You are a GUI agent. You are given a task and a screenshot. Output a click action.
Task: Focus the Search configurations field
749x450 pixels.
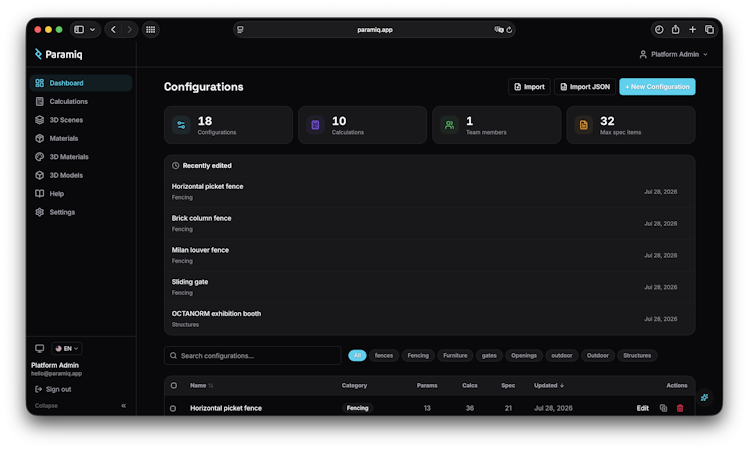pyautogui.click(x=253, y=355)
